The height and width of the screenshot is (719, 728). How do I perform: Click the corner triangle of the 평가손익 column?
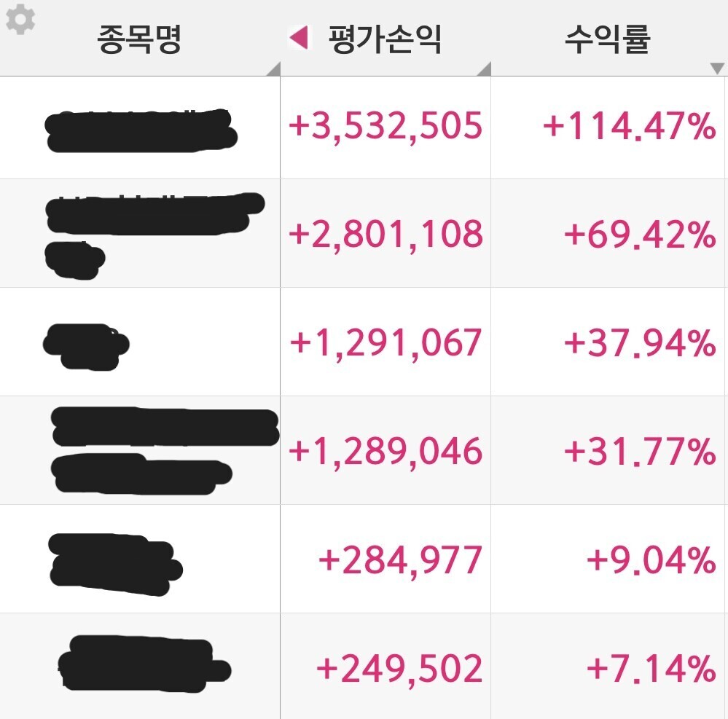pyautogui.click(x=485, y=68)
